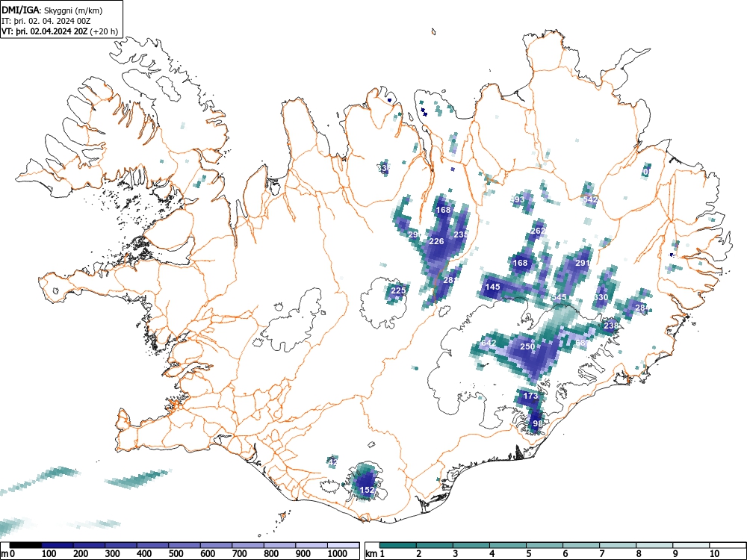The image size is (747, 560).
Task: Select the '238' visibility value
Action: coord(611,326)
